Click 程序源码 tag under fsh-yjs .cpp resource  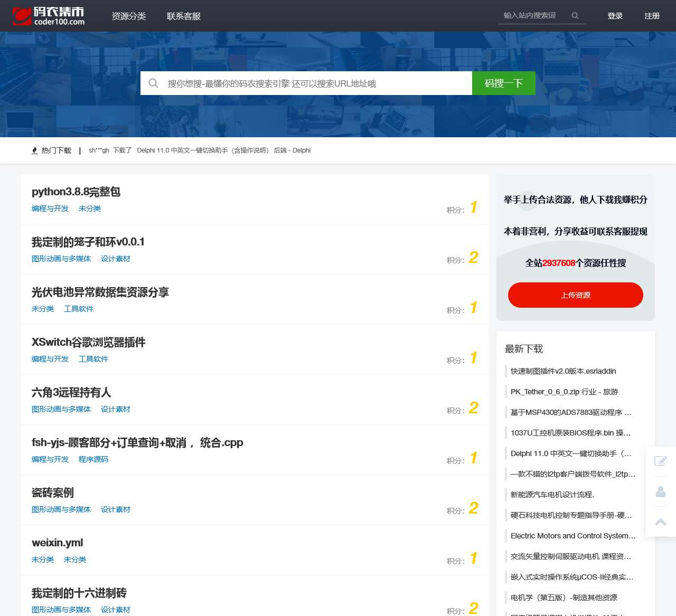93,459
